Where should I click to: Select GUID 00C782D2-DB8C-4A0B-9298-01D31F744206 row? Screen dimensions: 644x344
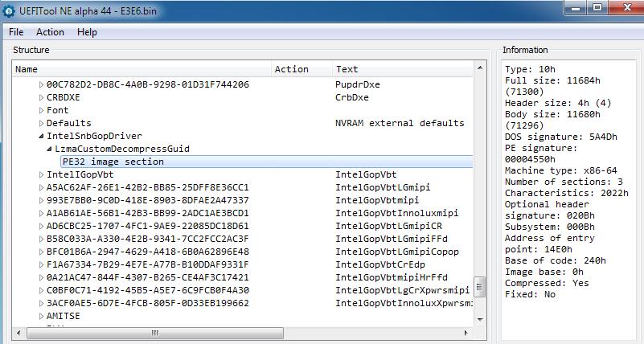point(147,84)
